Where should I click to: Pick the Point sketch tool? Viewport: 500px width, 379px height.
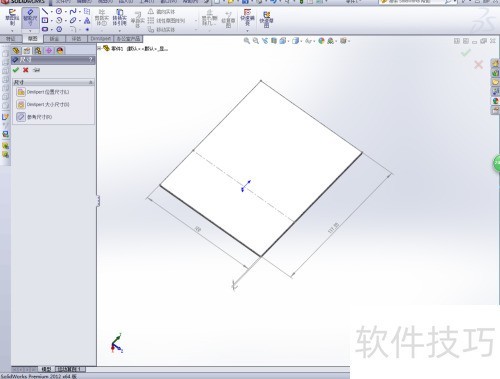click(x=87, y=29)
